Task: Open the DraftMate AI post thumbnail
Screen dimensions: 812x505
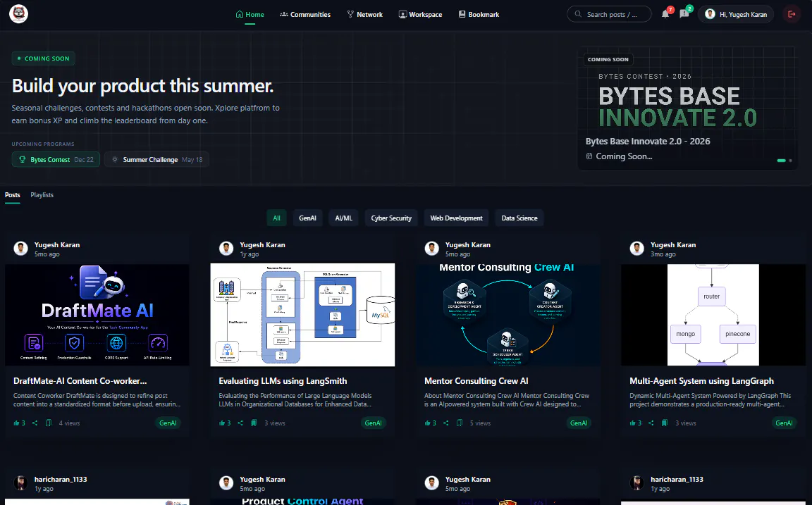Action: point(97,315)
